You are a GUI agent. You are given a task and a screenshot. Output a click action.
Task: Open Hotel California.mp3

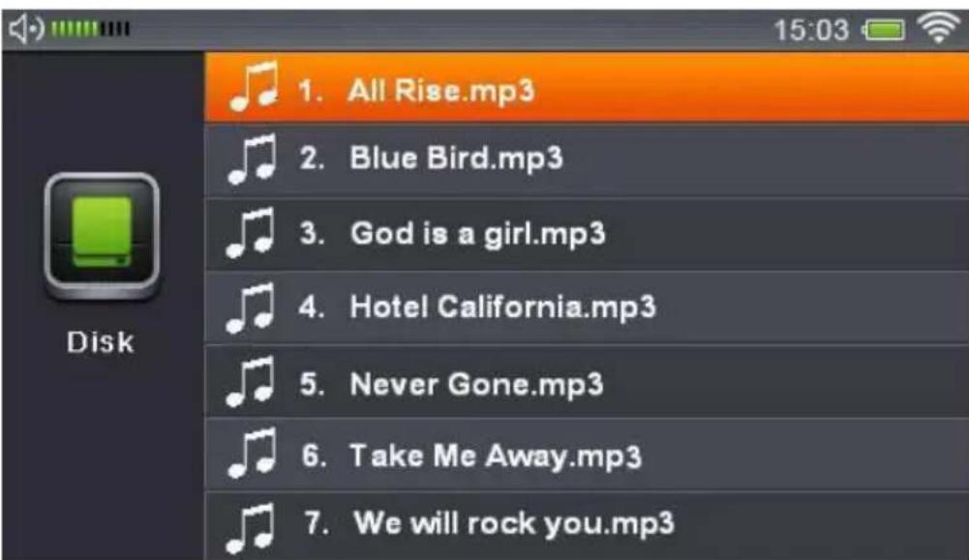pos(587,308)
